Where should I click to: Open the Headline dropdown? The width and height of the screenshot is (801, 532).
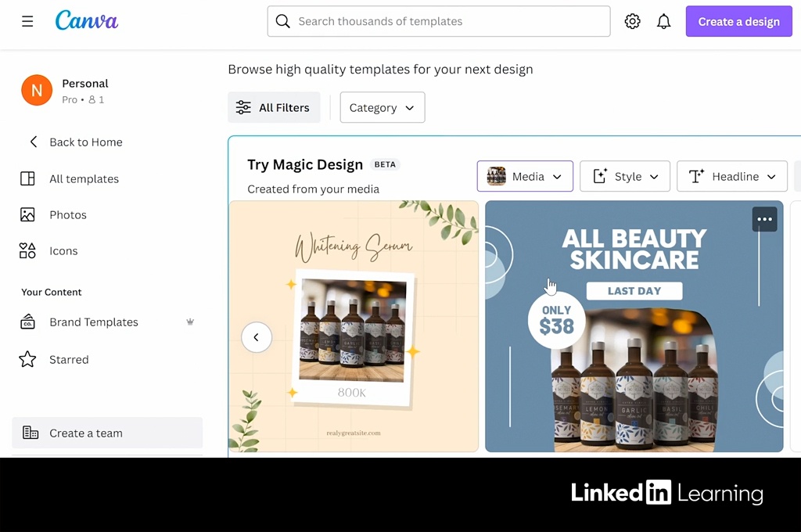point(731,177)
